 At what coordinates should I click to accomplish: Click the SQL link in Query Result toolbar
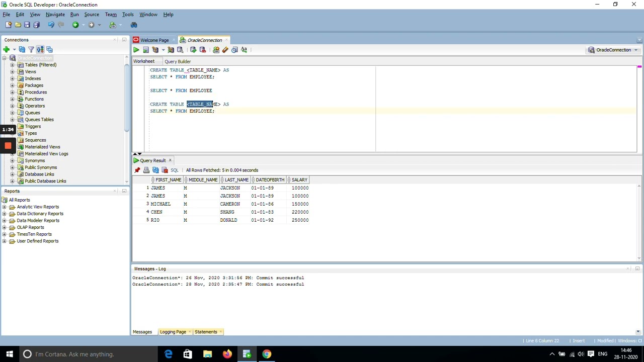click(175, 170)
